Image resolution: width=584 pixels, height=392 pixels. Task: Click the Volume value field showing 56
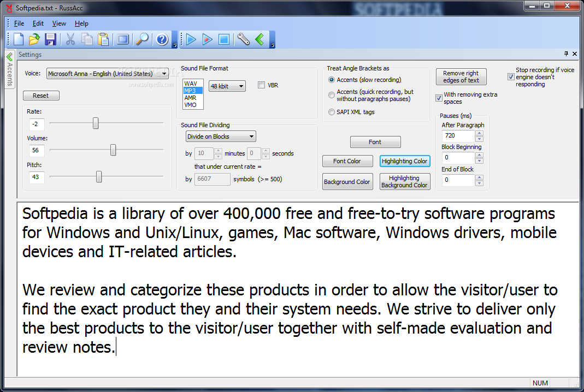37,150
